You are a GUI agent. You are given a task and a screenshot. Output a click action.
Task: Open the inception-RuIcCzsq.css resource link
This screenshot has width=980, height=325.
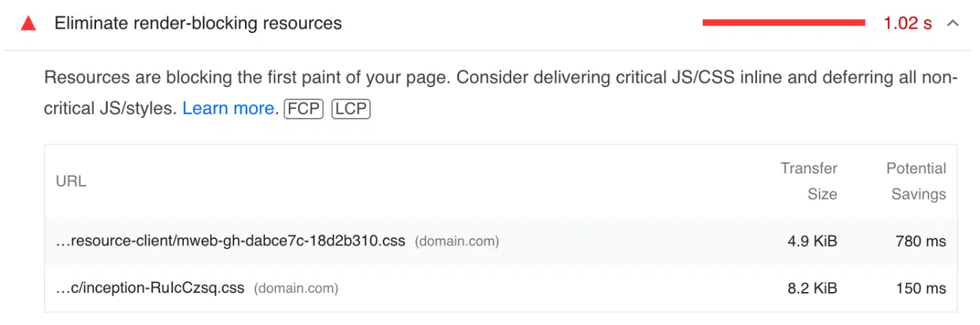(150, 288)
